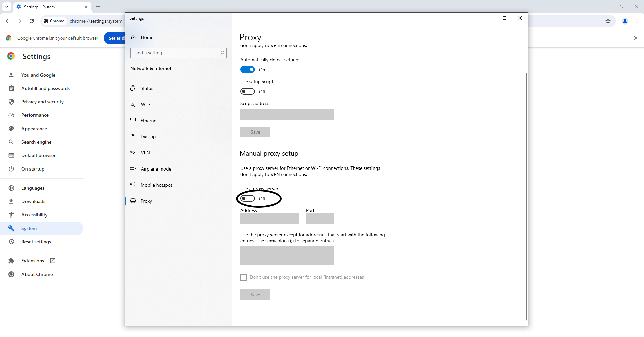
Task: View network Status page
Action: [x=147, y=88]
